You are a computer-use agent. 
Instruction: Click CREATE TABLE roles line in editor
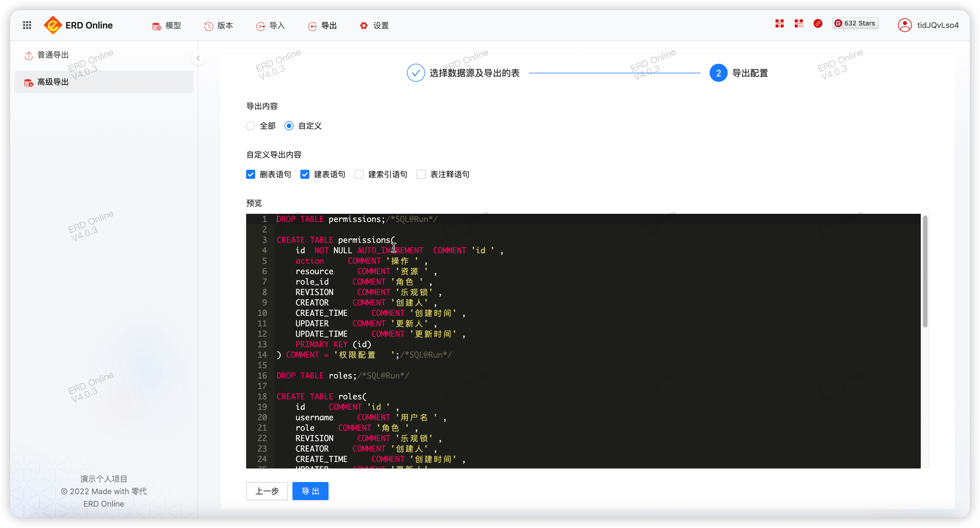click(321, 397)
